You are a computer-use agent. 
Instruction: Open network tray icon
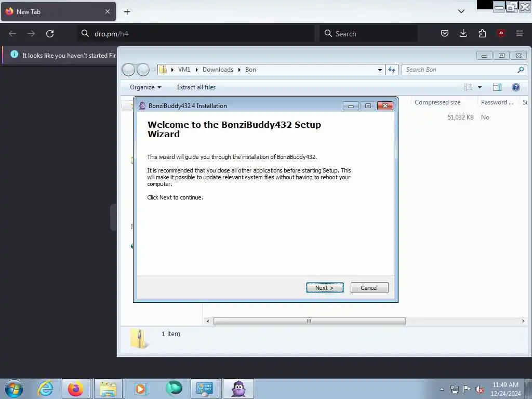[x=454, y=389]
